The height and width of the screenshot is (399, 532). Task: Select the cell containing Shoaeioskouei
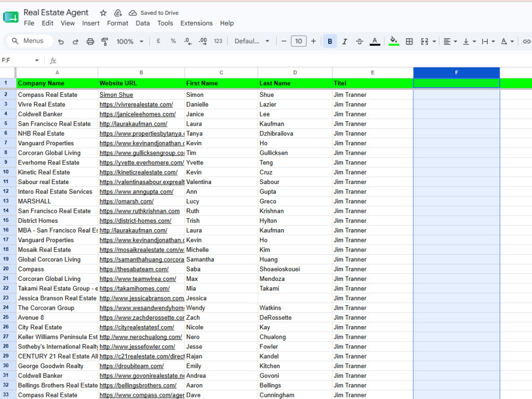(295, 269)
